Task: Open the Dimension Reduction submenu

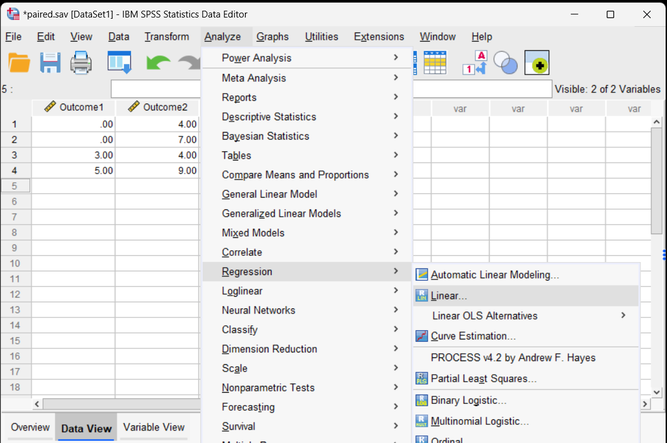Action: click(x=307, y=349)
